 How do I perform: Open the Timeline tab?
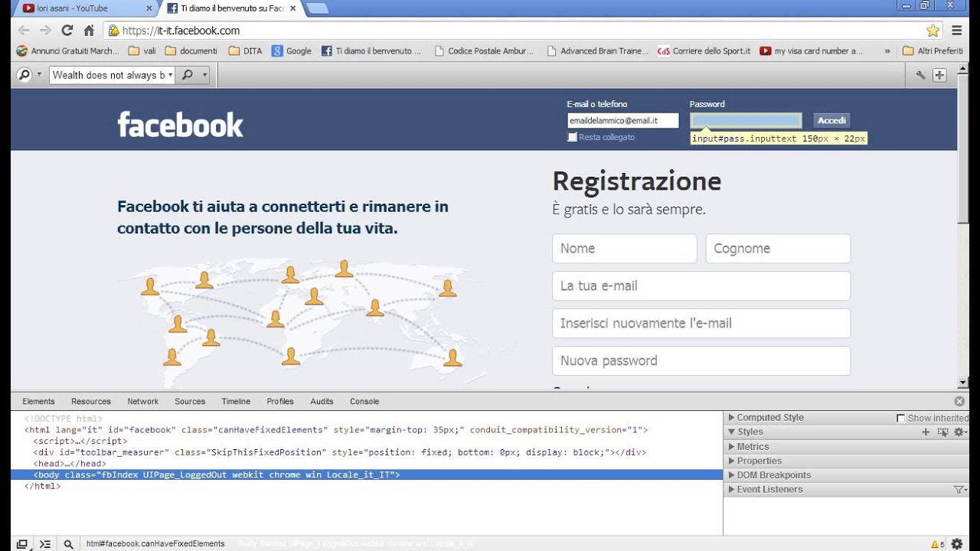click(x=236, y=401)
